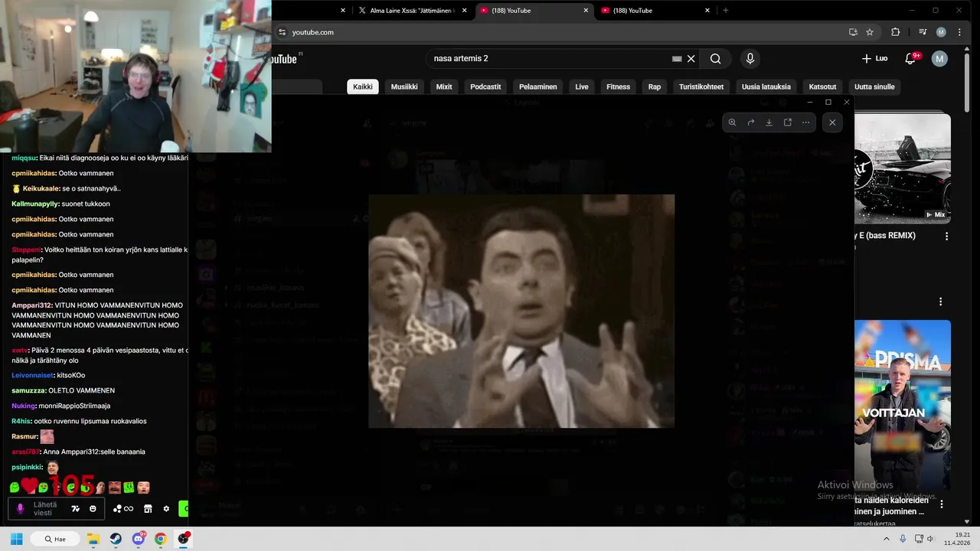The width and height of the screenshot is (980, 551).
Task: Select the Mixit filter chip
Action: (x=444, y=86)
